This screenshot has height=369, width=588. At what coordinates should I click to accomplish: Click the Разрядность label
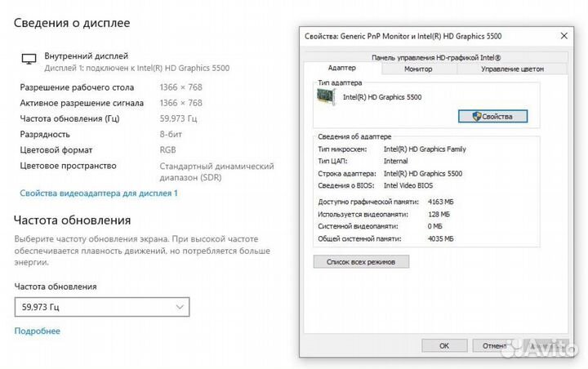45,134
